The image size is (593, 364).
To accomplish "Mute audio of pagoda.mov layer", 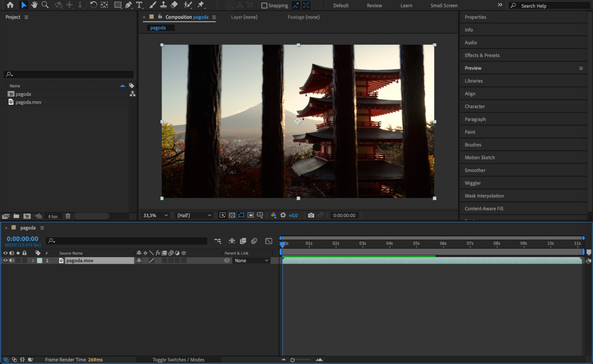I will [x=12, y=260].
